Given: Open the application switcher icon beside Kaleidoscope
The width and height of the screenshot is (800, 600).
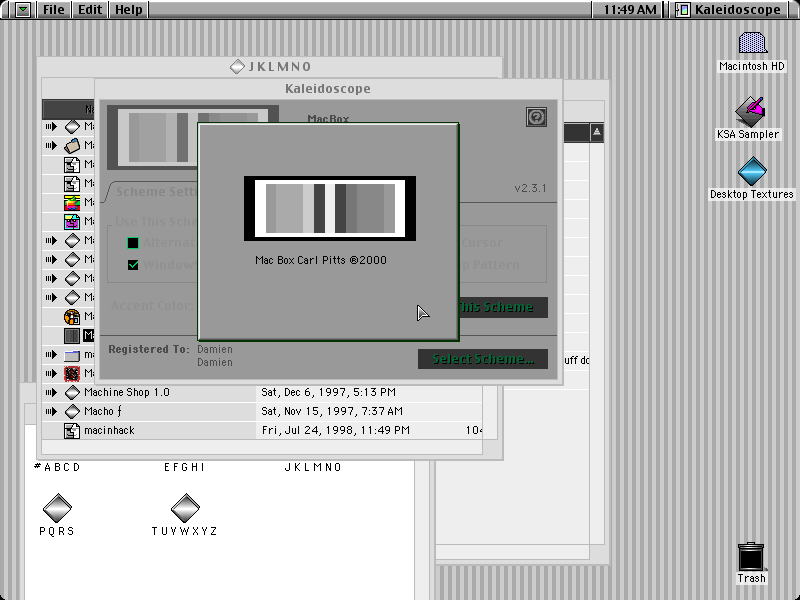Looking at the screenshot, I should [683, 10].
